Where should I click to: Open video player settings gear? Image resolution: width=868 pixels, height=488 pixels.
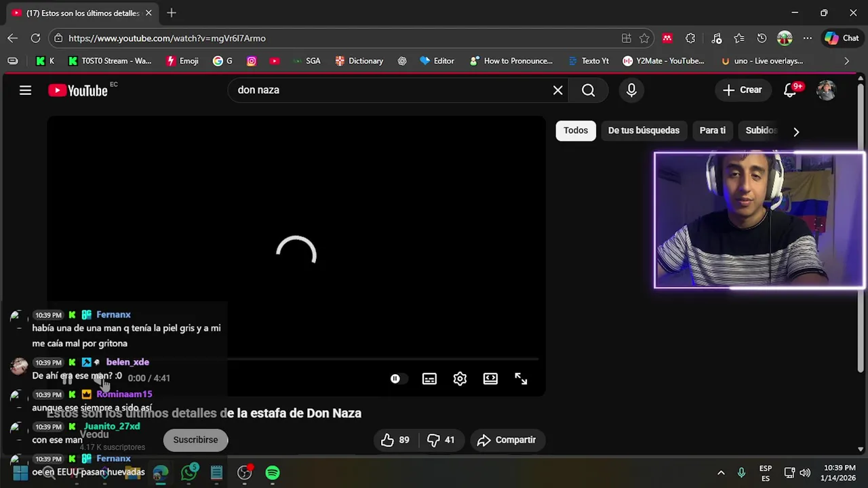coord(460,379)
